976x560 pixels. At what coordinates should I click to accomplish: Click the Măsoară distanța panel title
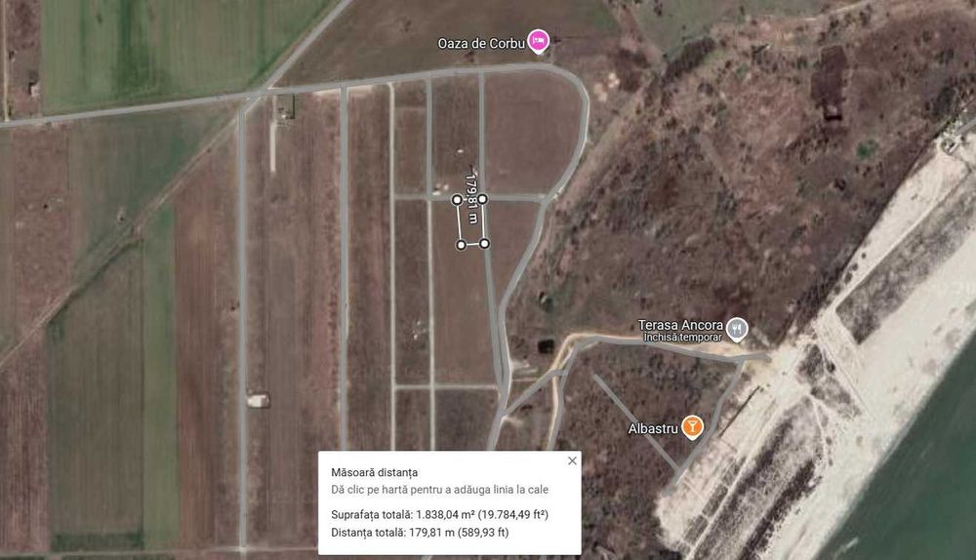[374, 472]
